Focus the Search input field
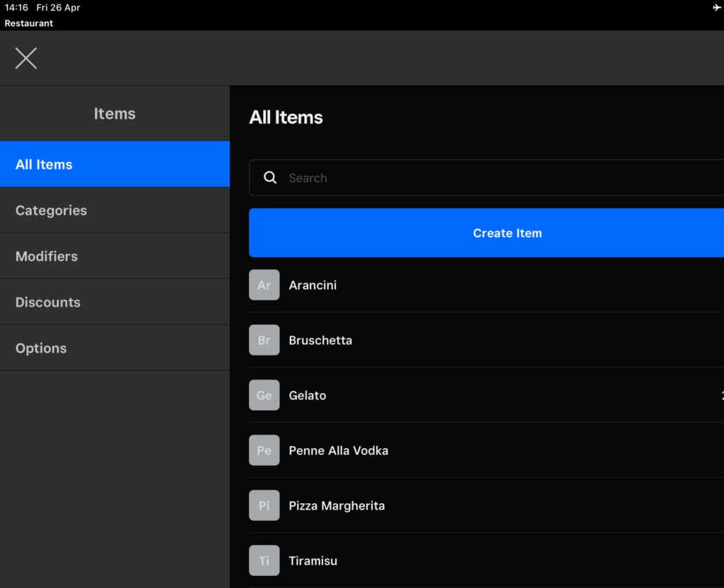The height and width of the screenshot is (588, 724). pyautogui.click(x=495, y=178)
